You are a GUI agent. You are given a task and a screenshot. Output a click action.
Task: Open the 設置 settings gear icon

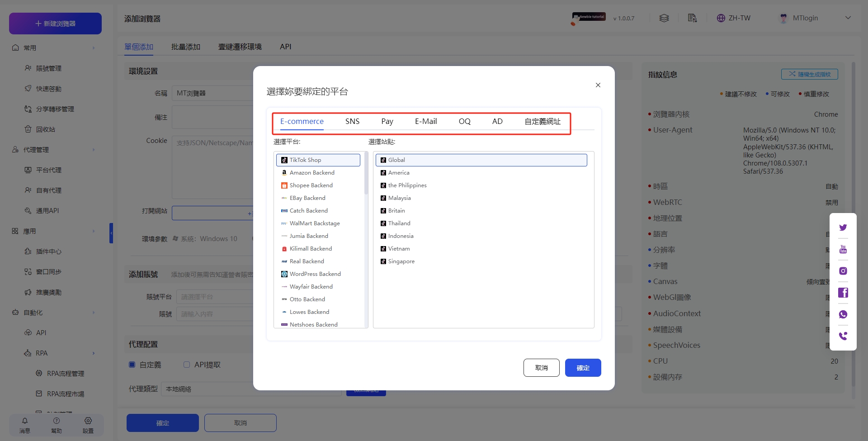click(88, 421)
